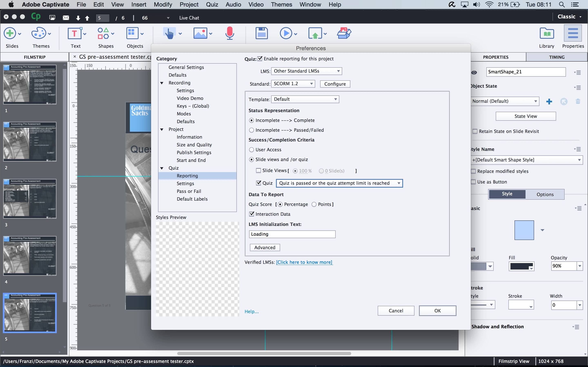Toggle SmartShape_21 visibility eye icon

tap(474, 72)
